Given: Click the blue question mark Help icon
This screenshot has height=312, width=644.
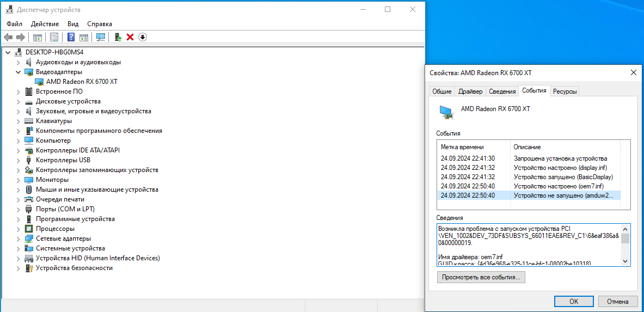Looking at the screenshot, I should pyautogui.click(x=71, y=38).
